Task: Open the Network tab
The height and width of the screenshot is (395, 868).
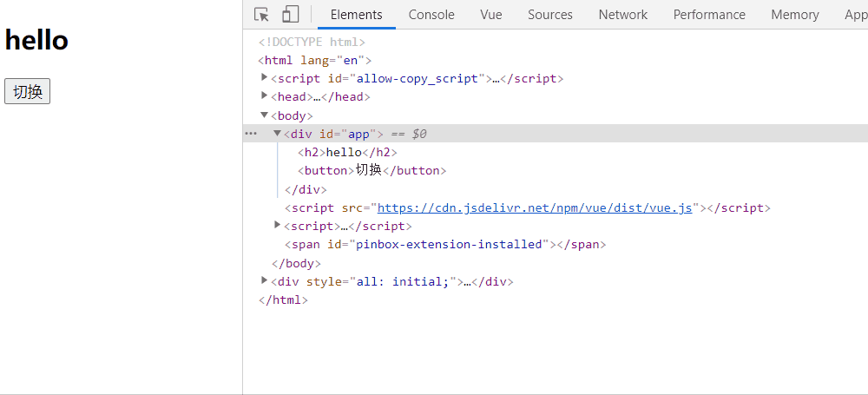Action: 622,15
